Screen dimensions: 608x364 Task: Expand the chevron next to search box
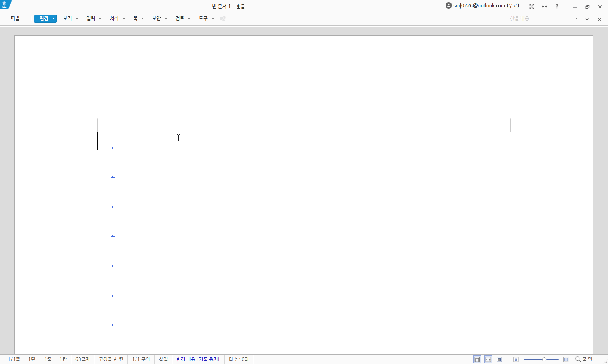[x=587, y=19]
